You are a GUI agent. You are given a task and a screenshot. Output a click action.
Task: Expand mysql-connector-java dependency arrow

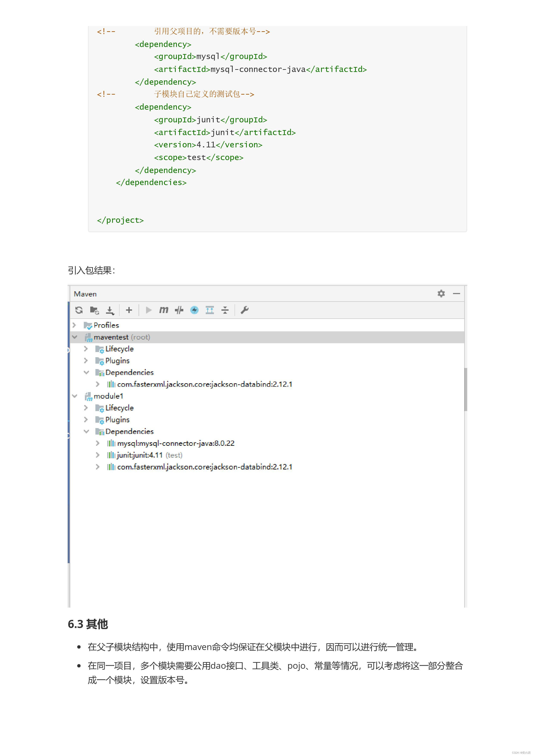pyautogui.click(x=98, y=443)
